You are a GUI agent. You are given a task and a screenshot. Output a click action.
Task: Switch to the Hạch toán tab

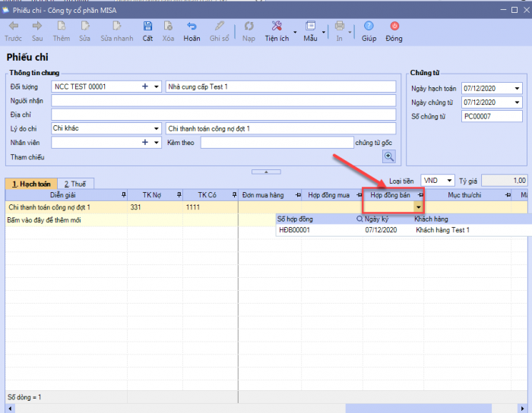pyautogui.click(x=31, y=184)
